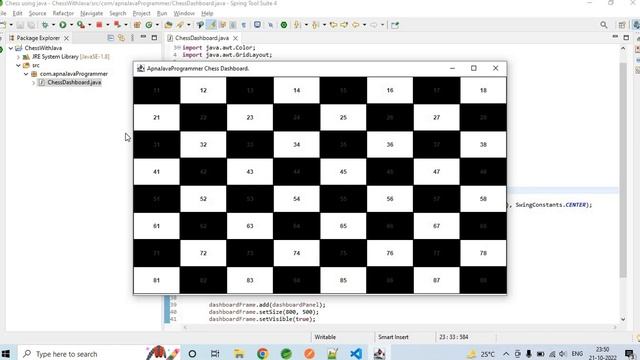
Task: Open File Explorer from taskbar
Action: tap(239, 353)
